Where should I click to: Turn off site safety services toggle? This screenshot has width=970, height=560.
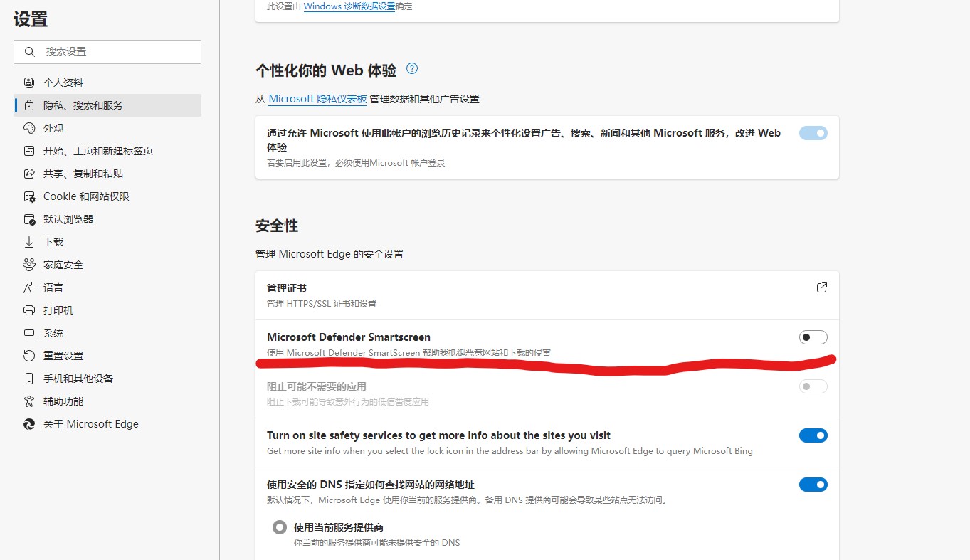coord(813,435)
